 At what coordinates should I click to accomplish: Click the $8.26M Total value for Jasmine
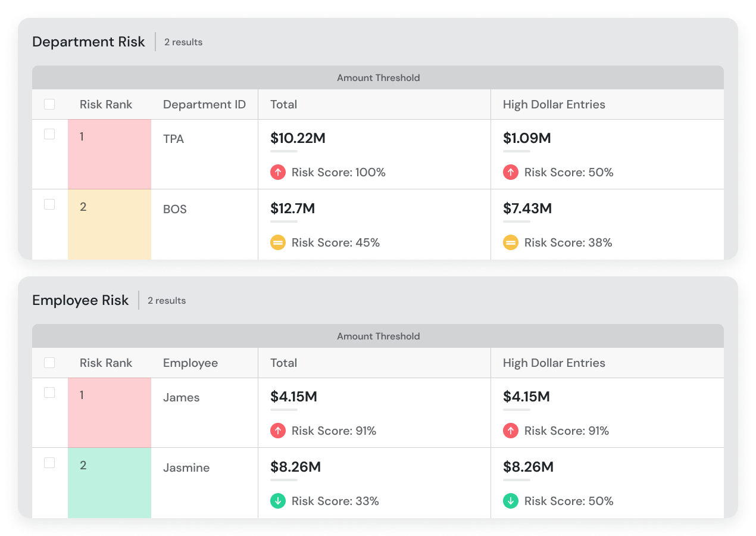click(x=295, y=467)
